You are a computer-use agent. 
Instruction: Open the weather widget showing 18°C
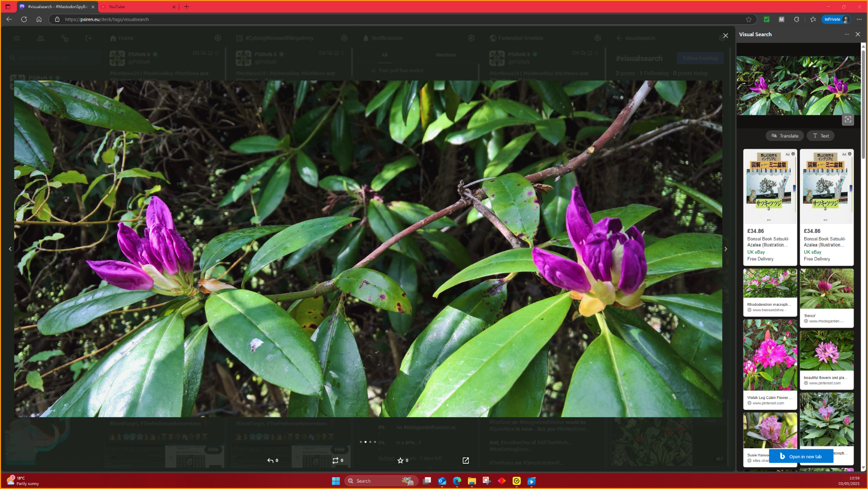23,481
